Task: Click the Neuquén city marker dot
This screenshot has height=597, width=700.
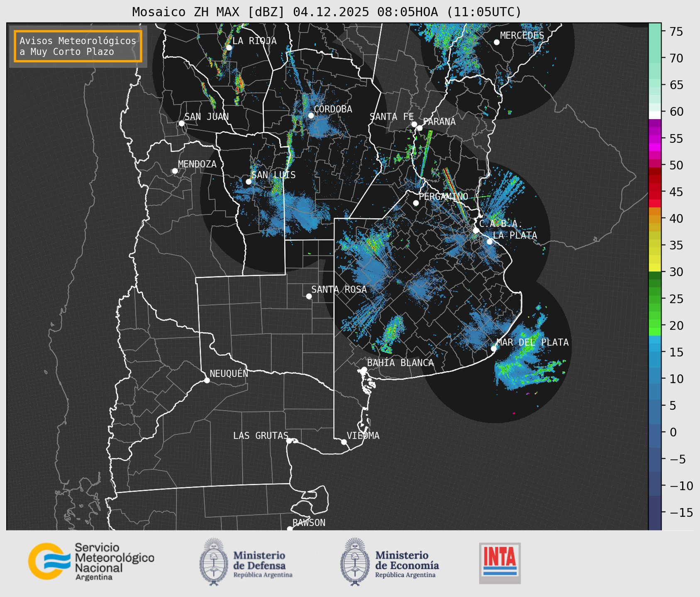Action: coord(207,380)
